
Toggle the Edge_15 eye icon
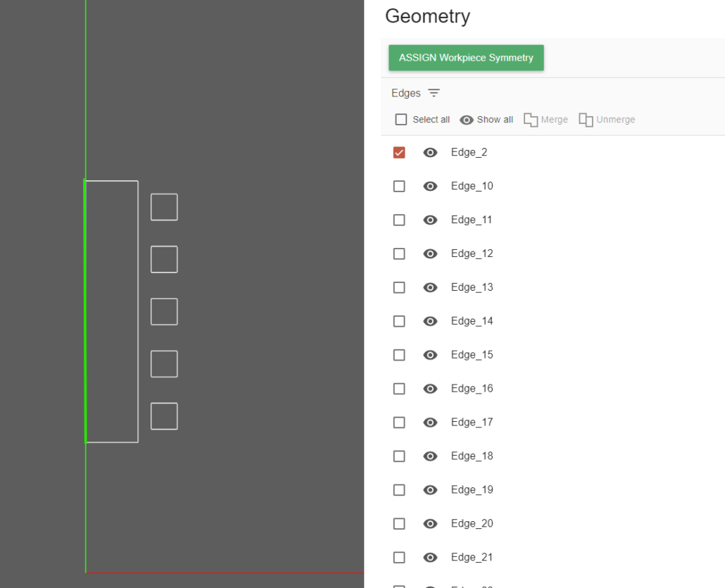click(430, 355)
